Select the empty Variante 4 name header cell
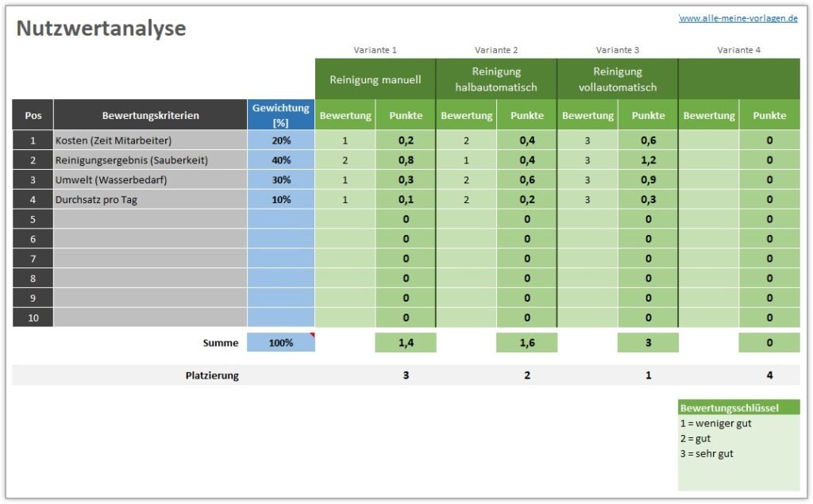 [738, 79]
